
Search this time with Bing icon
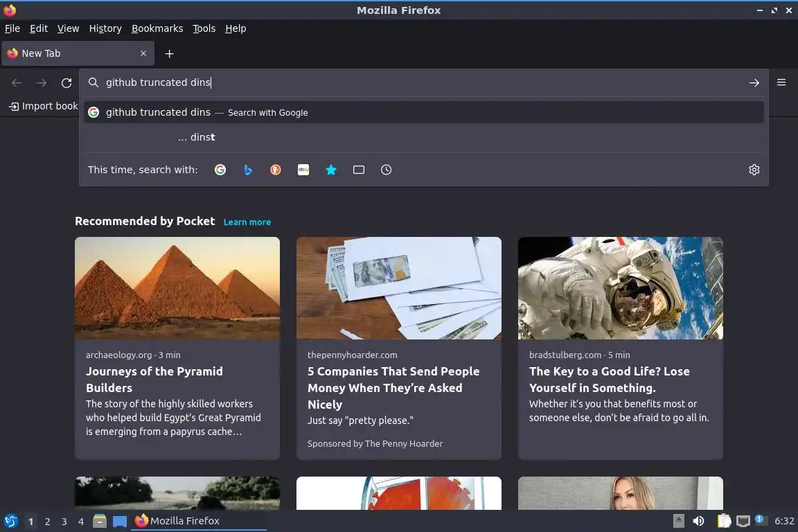click(x=248, y=170)
